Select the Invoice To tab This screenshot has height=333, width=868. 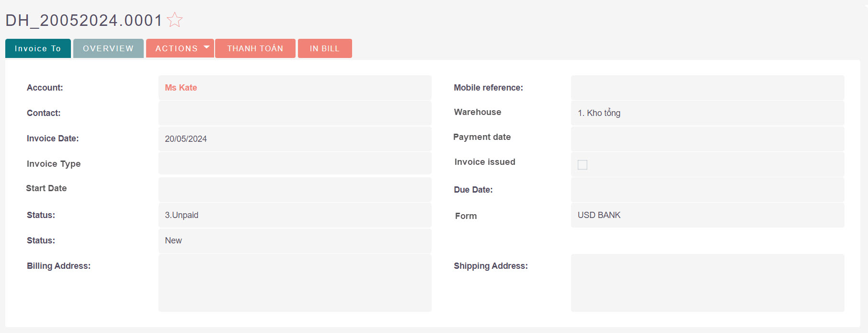click(x=38, y=48)
